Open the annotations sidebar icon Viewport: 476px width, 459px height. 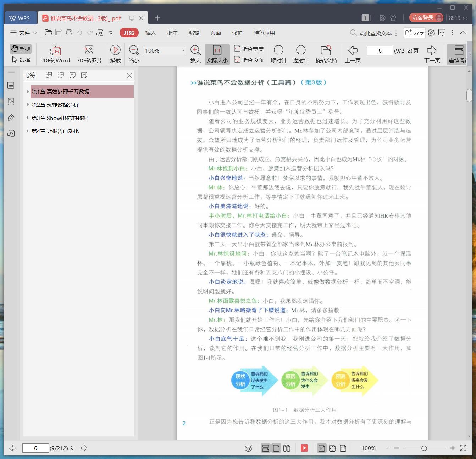pos(11,118)
